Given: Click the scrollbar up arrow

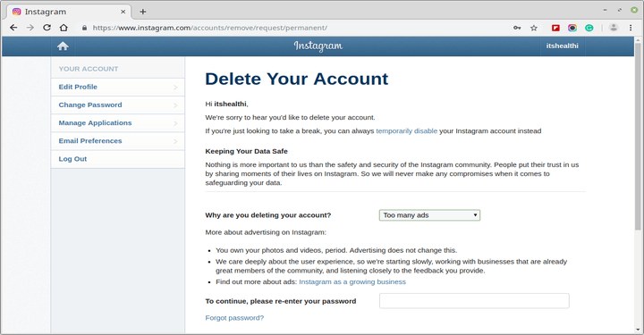Looking at the screenshot, I should point(638,40).
